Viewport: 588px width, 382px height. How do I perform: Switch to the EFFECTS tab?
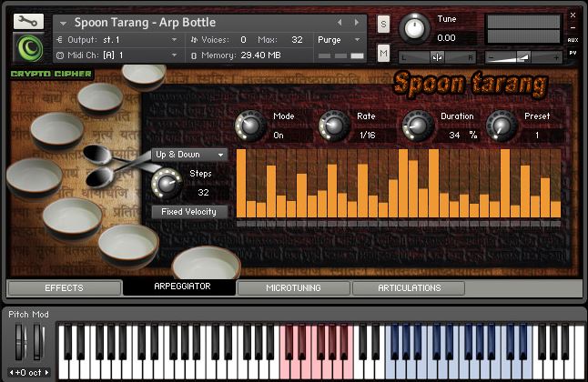64,288
